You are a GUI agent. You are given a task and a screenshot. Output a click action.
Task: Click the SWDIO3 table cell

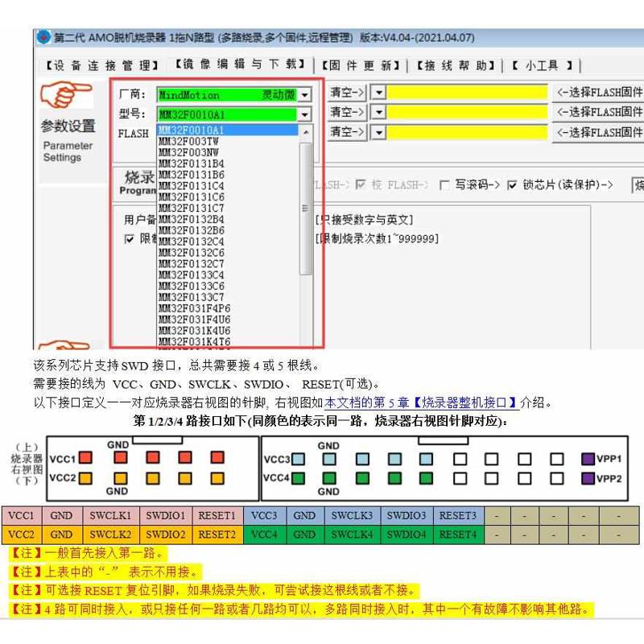407,515
